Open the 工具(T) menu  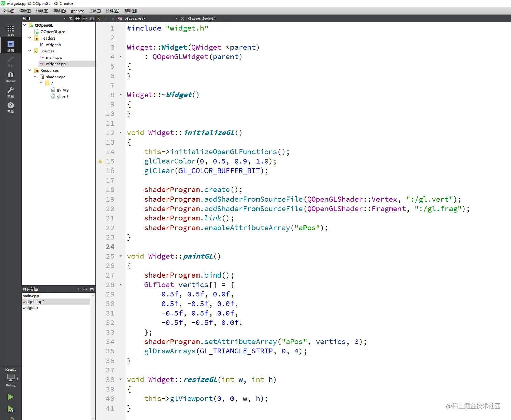(x=95, y=11)
